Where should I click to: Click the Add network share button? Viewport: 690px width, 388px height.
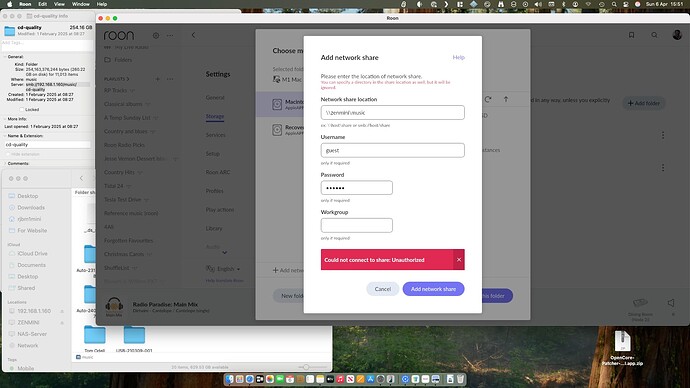(x=433, y=289)
